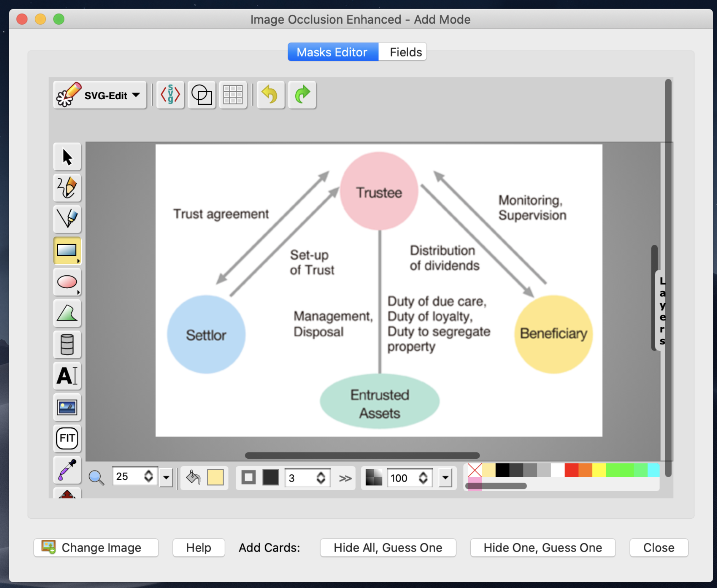717x588 pixels.
Task: Click the Settlor circle in diagram
Action: [206, 334]
